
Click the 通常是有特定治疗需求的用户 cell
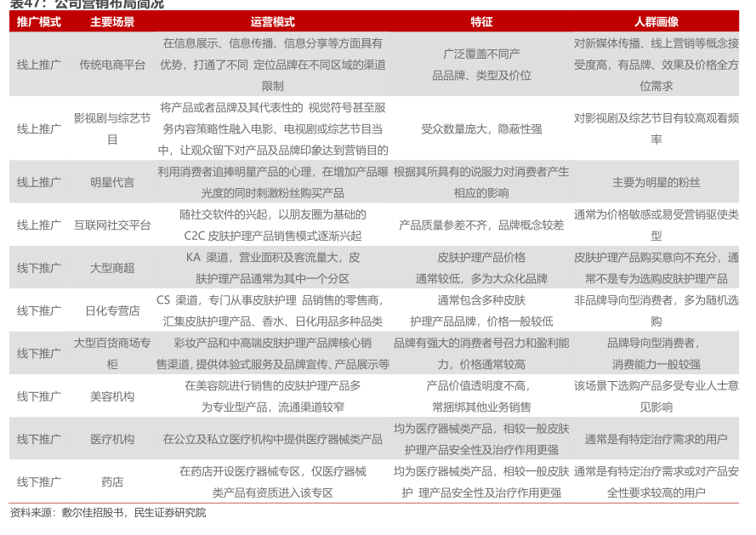tap(657, 439)
